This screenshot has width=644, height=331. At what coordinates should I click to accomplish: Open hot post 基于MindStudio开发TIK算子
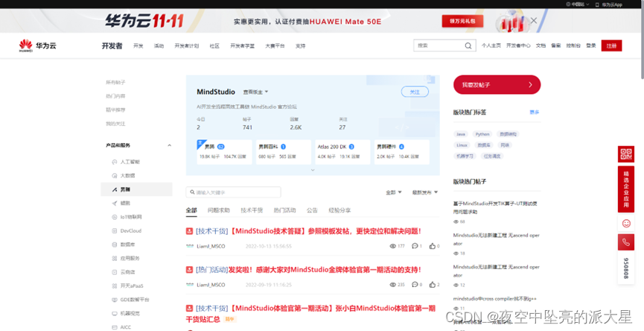(496, 208)
